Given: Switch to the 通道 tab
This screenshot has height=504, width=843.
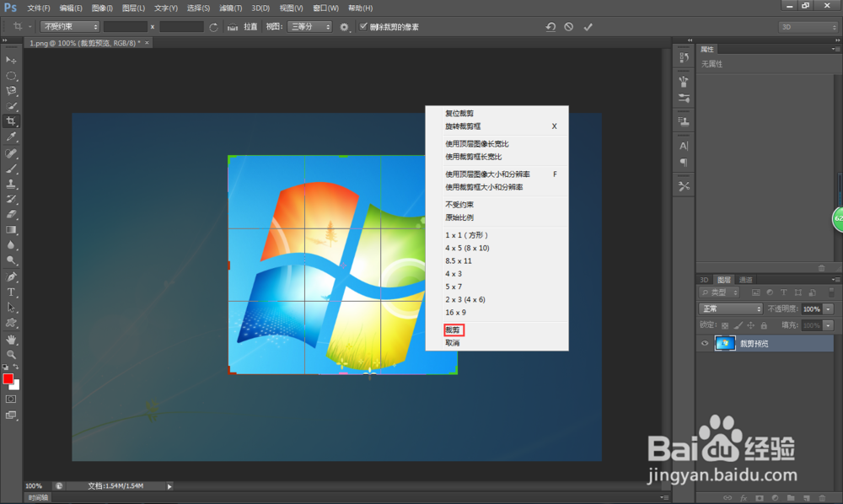Looking at the screenshot, I should [745, 280].
